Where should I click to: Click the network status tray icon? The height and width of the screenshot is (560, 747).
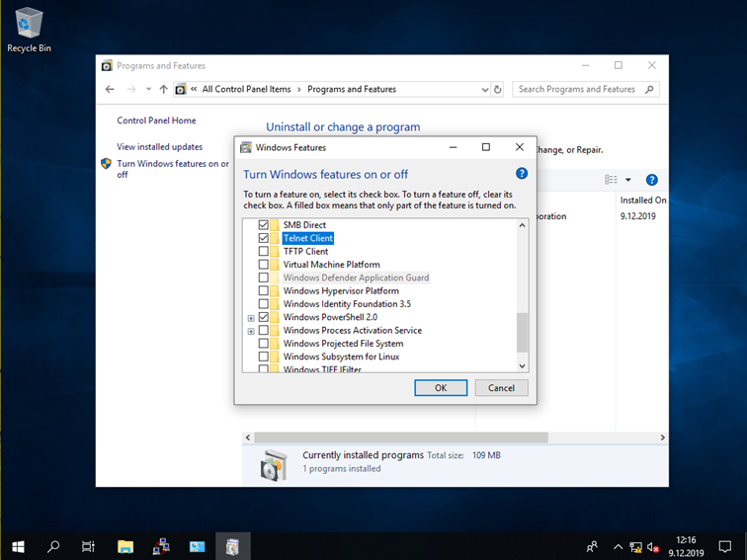(635, 547)
